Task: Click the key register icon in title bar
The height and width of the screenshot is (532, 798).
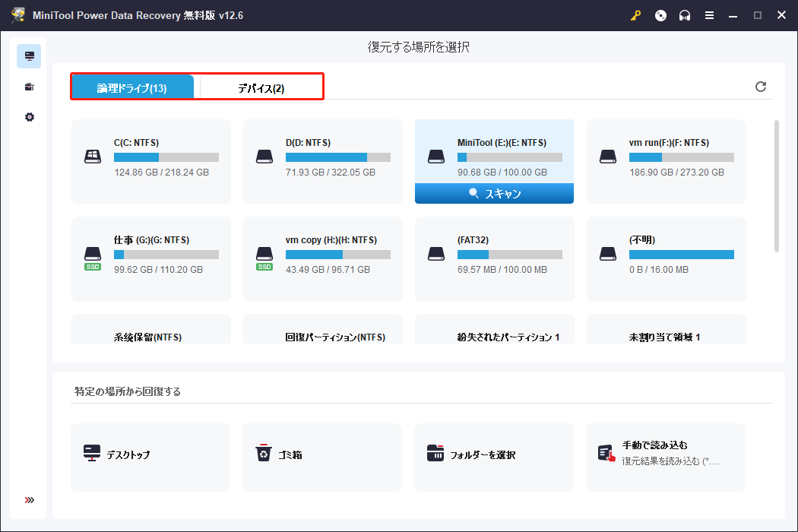Action: pos(635,16)
